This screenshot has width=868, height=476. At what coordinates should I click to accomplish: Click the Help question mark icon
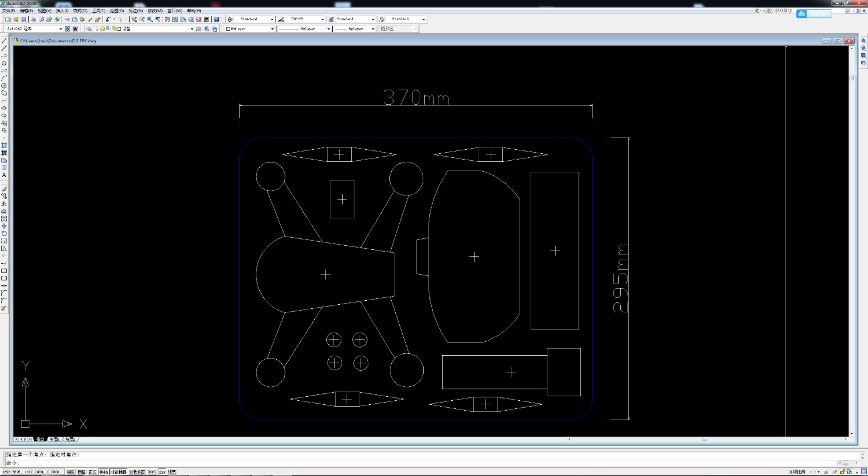[x=216, y=19]
